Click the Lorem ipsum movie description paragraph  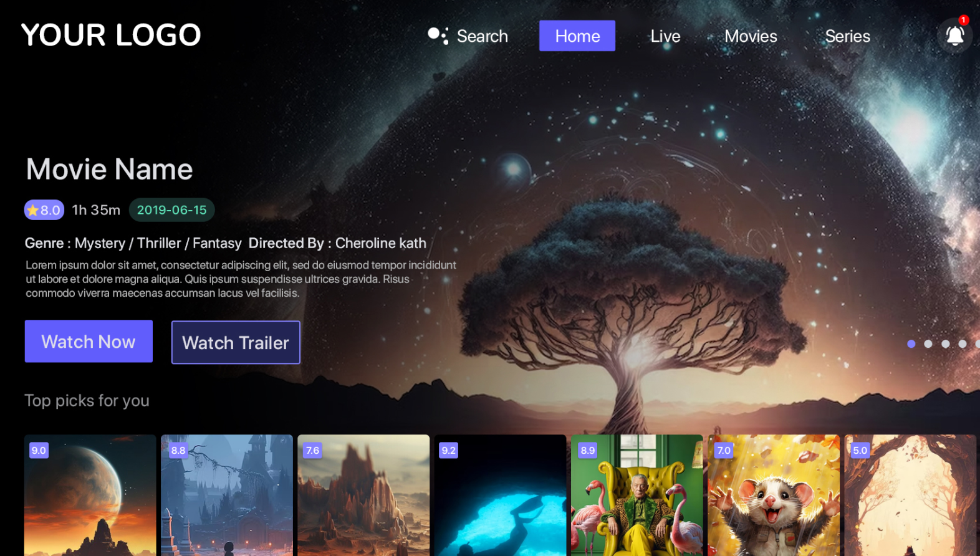[x=241, y=279]
